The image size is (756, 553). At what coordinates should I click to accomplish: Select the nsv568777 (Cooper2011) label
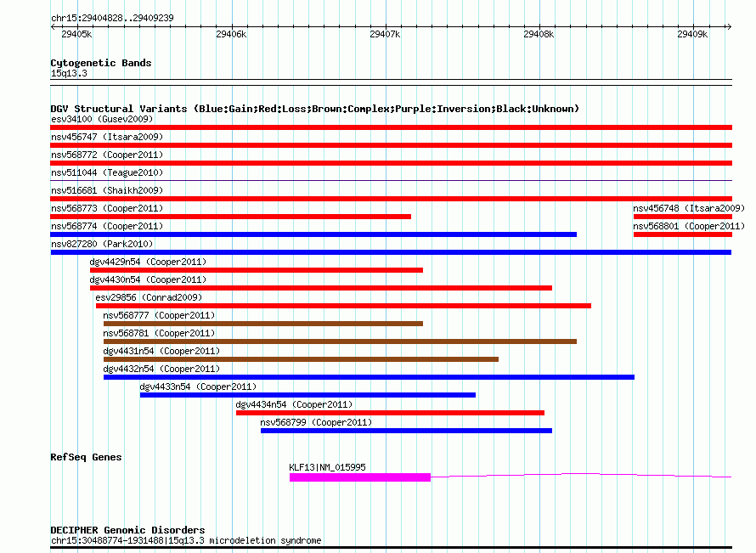click(159, 315)
